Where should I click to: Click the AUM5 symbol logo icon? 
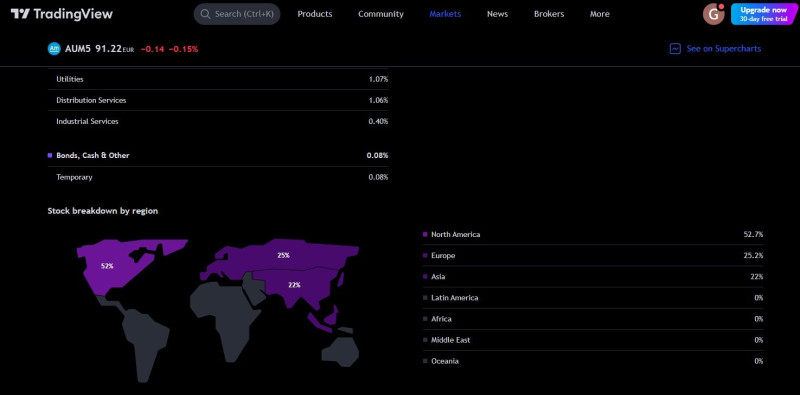(54, 49)
